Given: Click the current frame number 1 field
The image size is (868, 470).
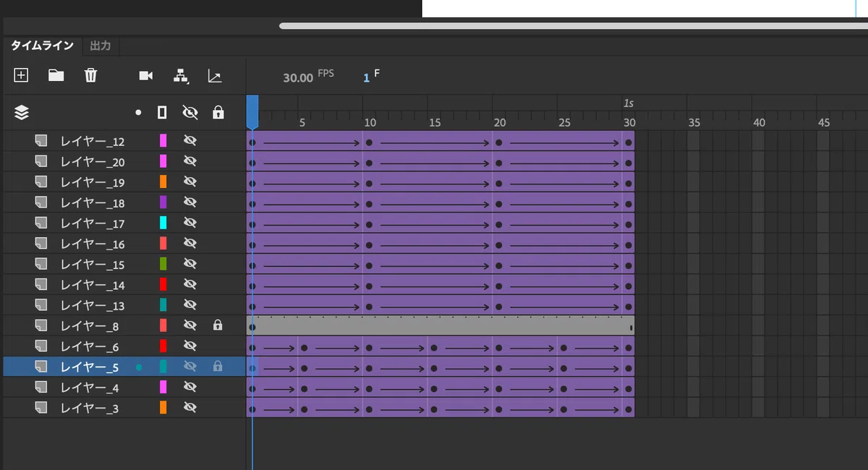Looking at the screenshot, I should pyautogui.click(x=366, y=77).
